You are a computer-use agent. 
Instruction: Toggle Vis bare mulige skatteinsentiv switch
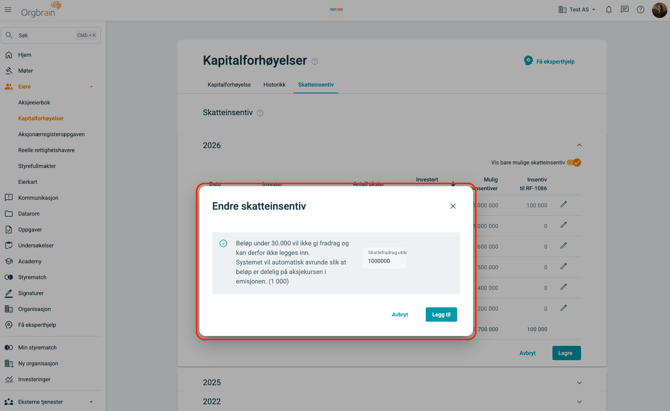pos(574,162)
